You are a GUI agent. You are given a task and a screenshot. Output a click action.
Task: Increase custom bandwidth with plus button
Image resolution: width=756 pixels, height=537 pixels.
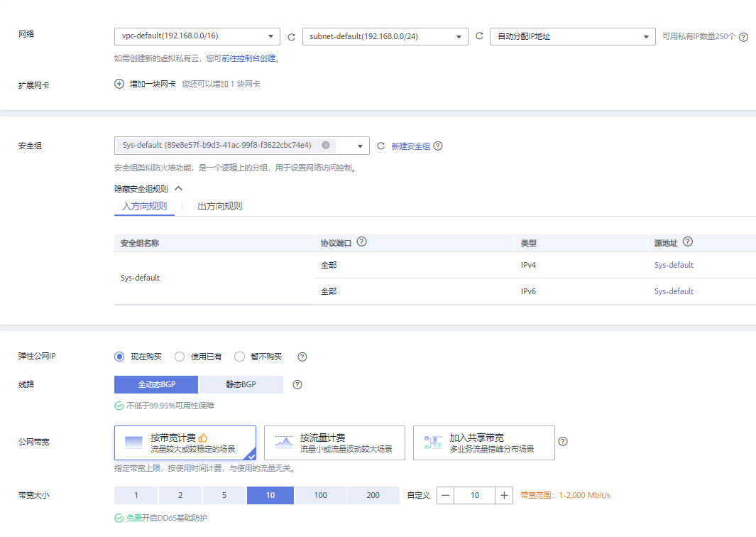click(504, 496)
